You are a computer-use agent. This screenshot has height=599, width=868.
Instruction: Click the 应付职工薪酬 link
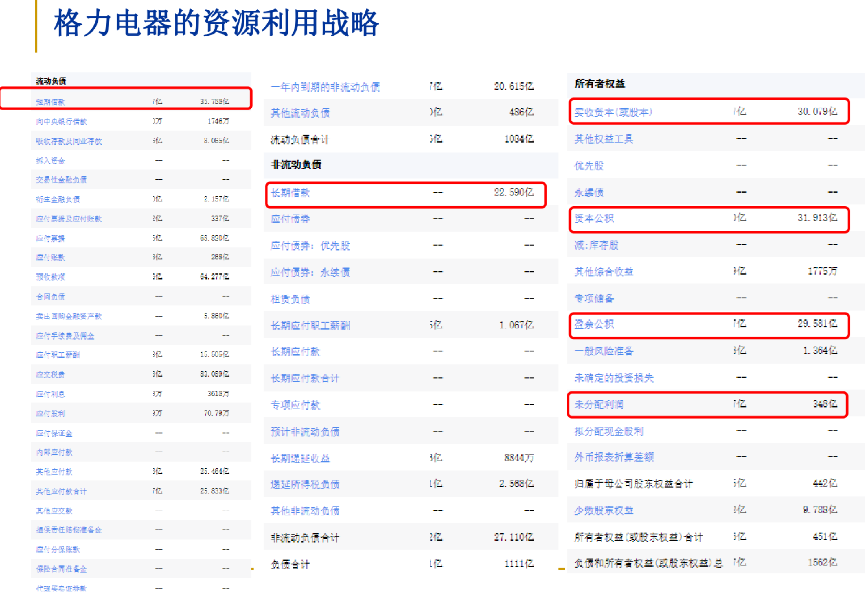(58, 355)
